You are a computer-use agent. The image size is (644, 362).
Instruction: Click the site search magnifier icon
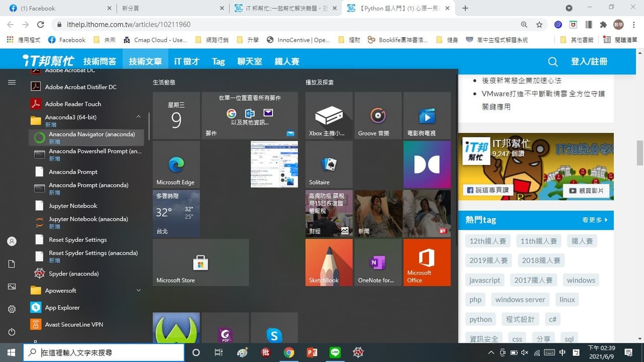tap(552, 62)
